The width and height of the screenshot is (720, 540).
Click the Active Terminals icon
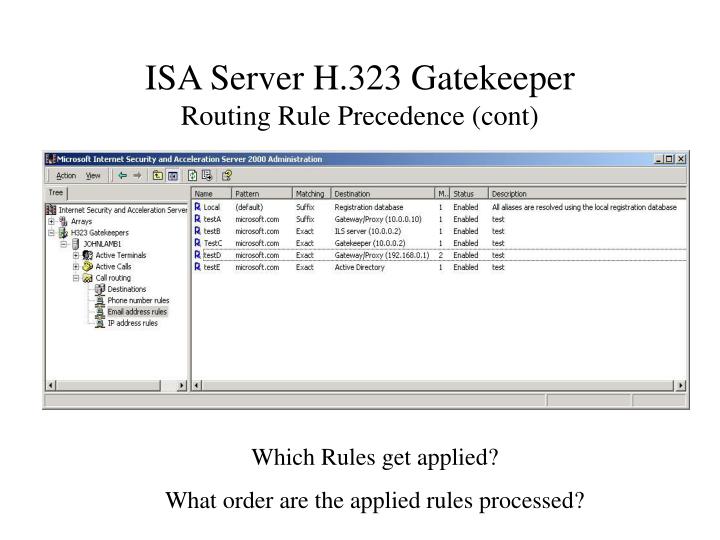(x=88, y=255)
